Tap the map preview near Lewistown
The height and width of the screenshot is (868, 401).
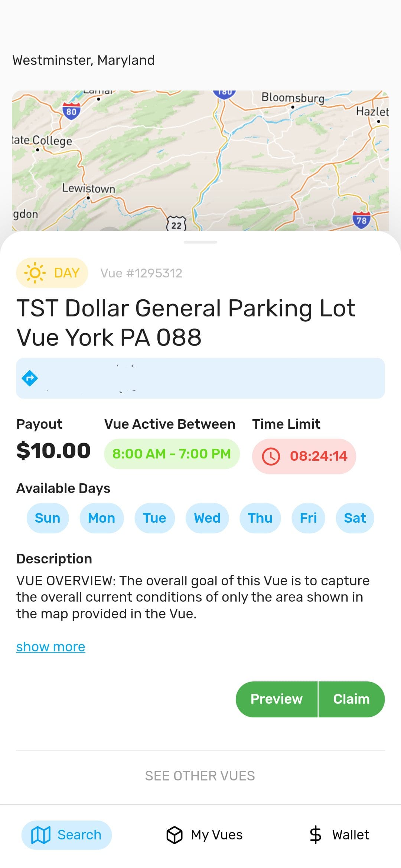point(88,188)
